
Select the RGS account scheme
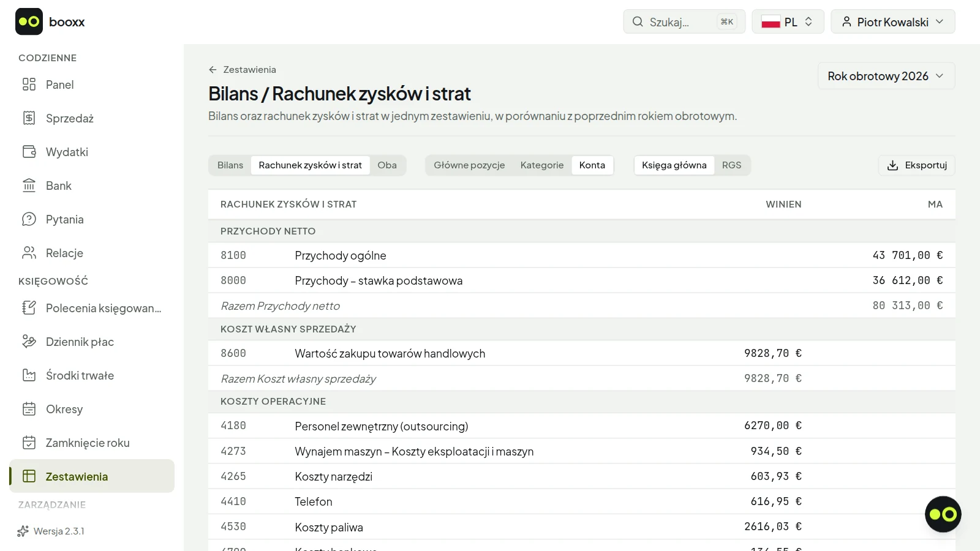pyautogui.click(x=731, y=165)
